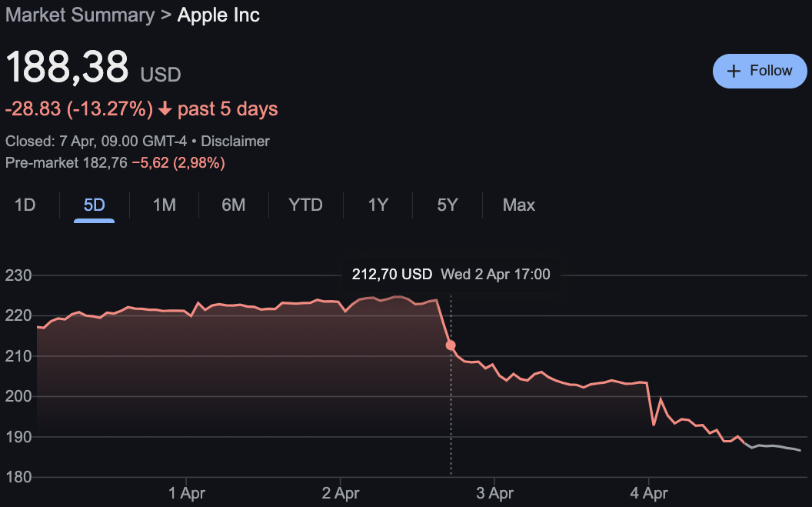Navigate to Market Summary breadcrumb

pyautogui.click(x=79, y=15)
